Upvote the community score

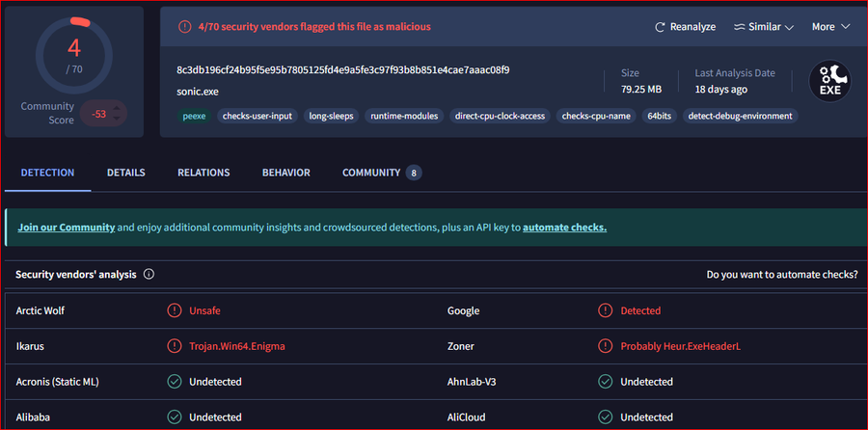coord(118,107)
